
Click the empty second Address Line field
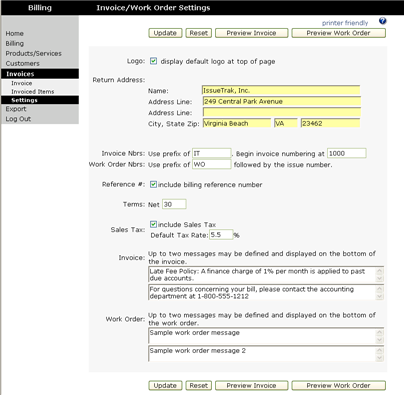tap(282, 112)
